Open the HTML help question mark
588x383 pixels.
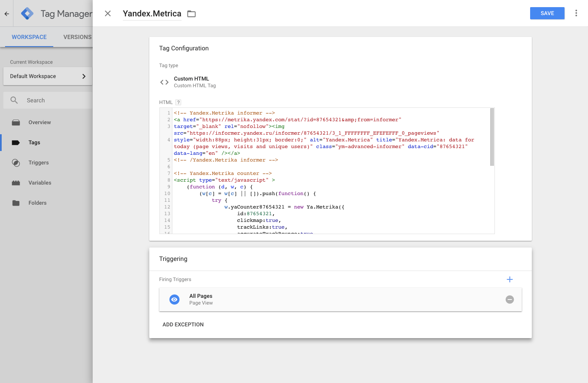tap(178, 102)
